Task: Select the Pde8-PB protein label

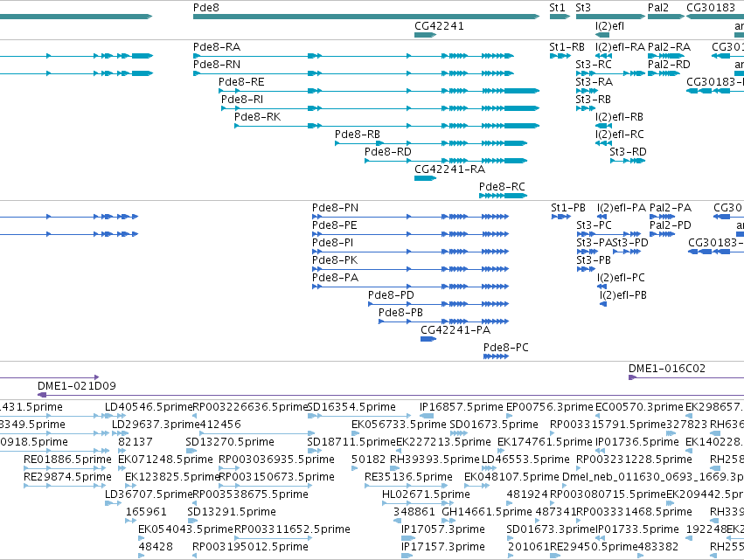Action: pyautogui.click(x=400, y=313)
